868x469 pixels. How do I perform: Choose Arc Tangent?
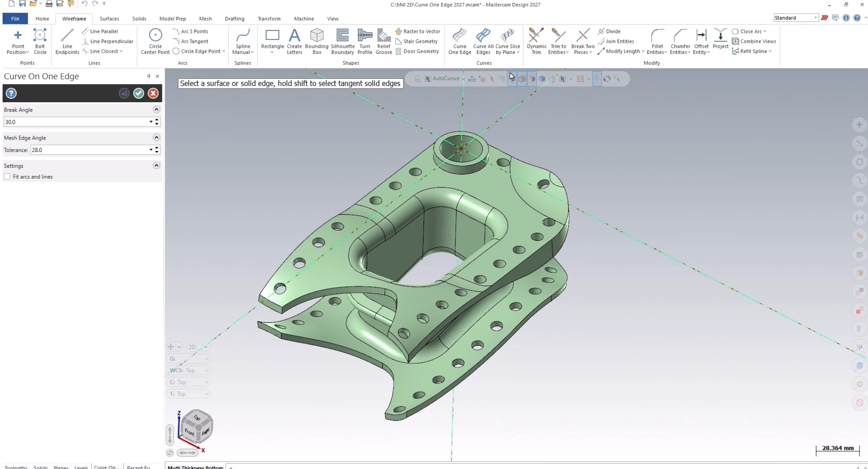click(190, 41)
